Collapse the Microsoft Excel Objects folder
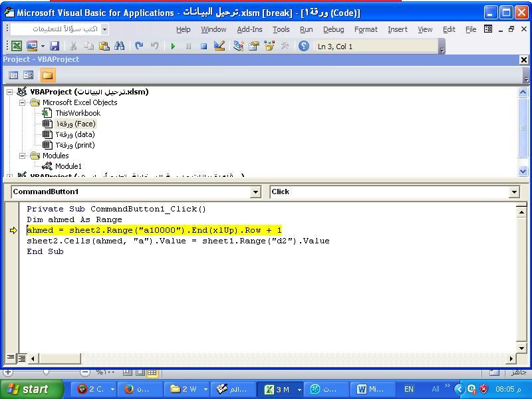This screenshot has width=532, height=399. click(22, 102)
